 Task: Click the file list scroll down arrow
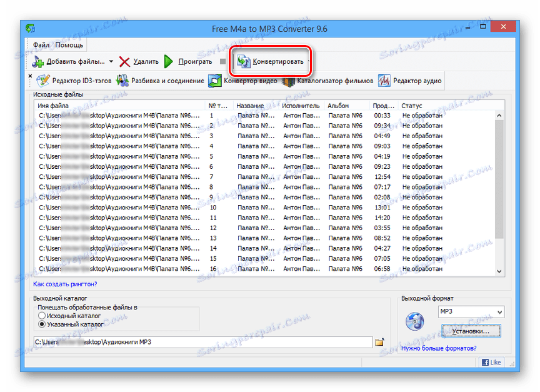499,271
